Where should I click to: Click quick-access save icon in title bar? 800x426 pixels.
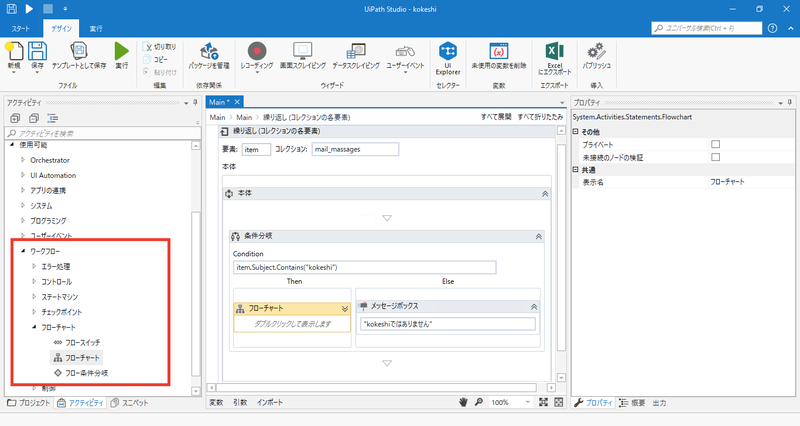11,9
